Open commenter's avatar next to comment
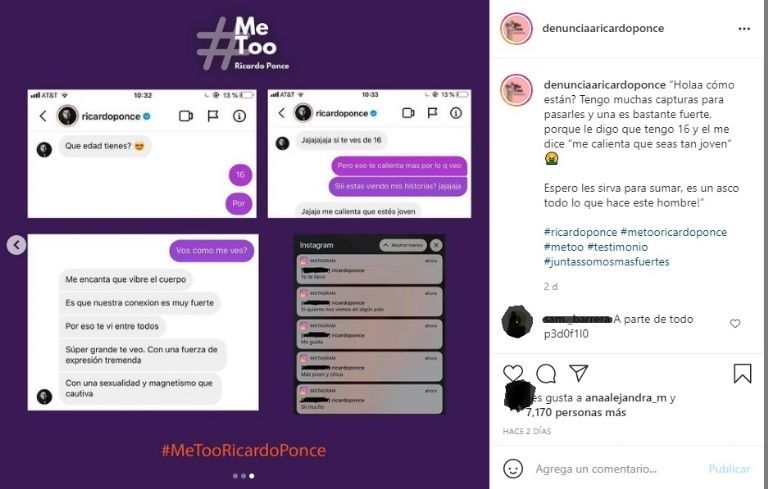The height and width of the screenshot is (489, 768). click(517, 321)
